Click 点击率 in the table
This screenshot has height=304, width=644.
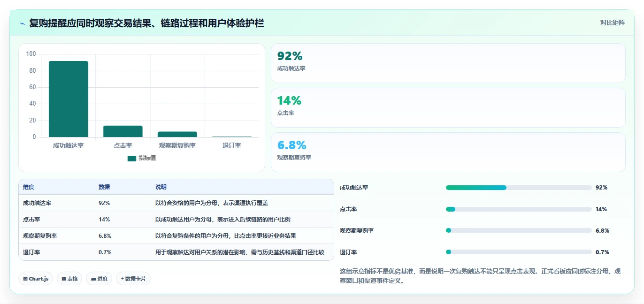tap(31, 220)
